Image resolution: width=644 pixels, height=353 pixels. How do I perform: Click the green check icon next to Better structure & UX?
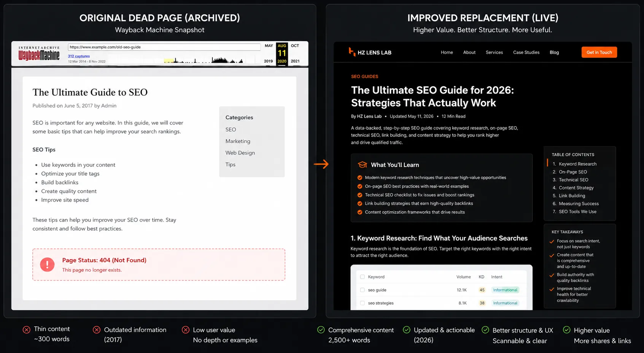[x=485, y=329]
